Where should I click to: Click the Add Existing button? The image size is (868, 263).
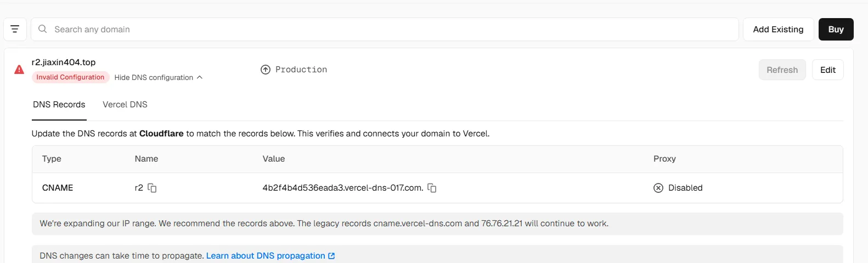[778, 29]
